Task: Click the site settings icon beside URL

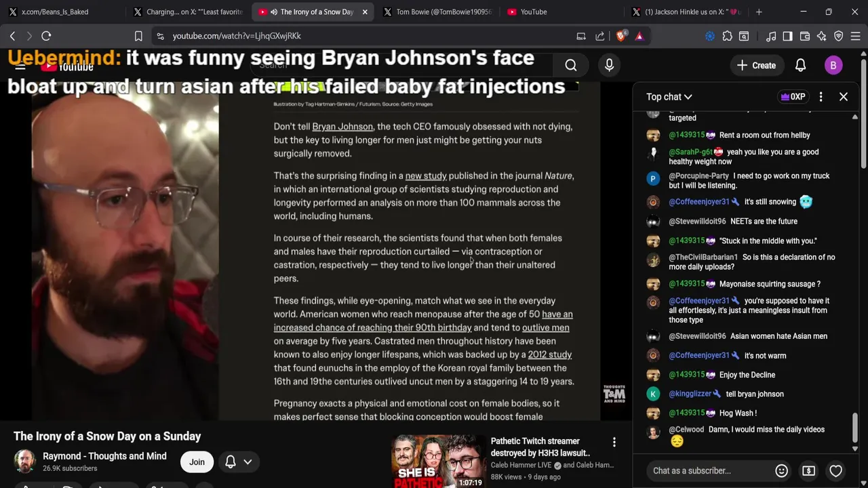Action: tap(160, 36)
